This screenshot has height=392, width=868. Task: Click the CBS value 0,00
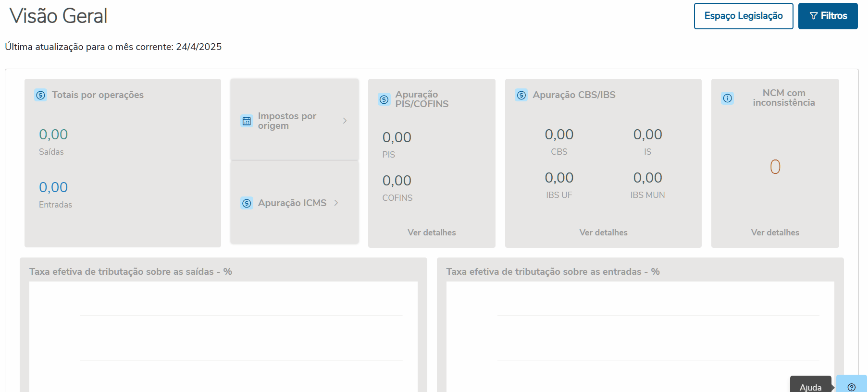coord(559,135)
